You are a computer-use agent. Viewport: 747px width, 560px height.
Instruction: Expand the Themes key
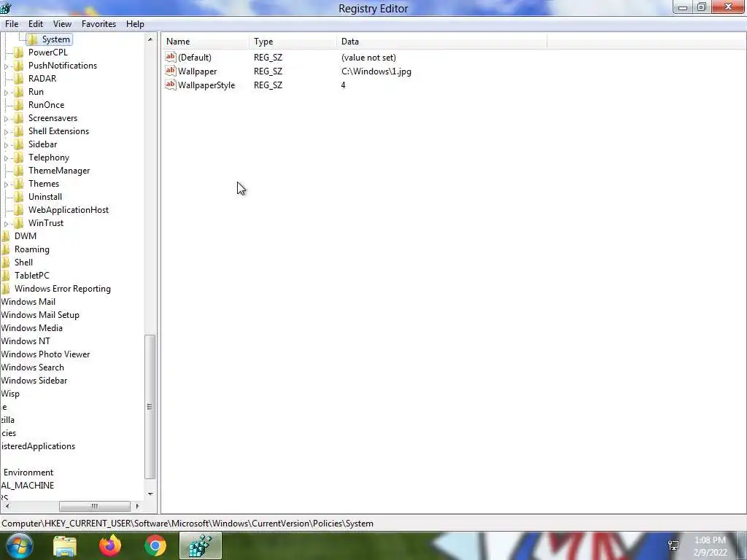tap(6, 184)
